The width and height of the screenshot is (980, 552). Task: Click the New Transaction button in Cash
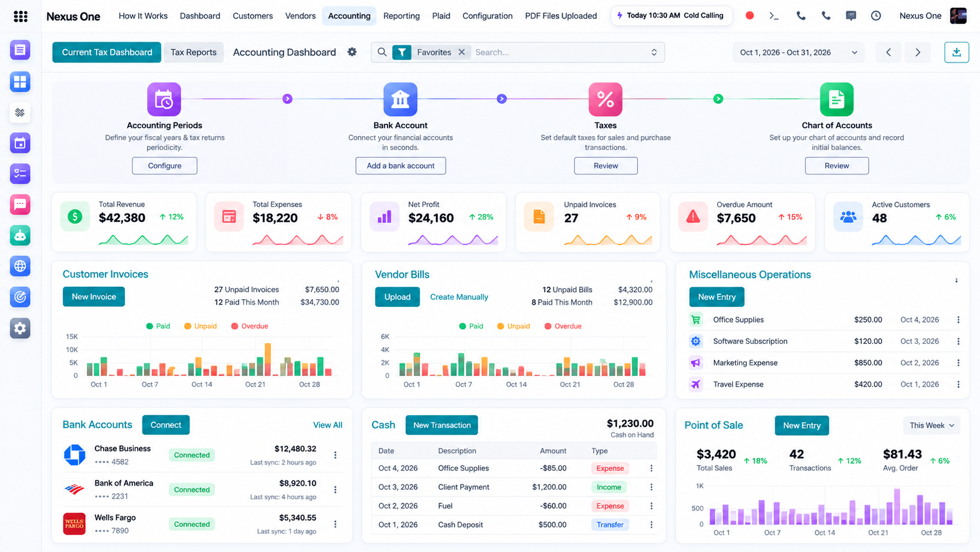tap(441, 425)
